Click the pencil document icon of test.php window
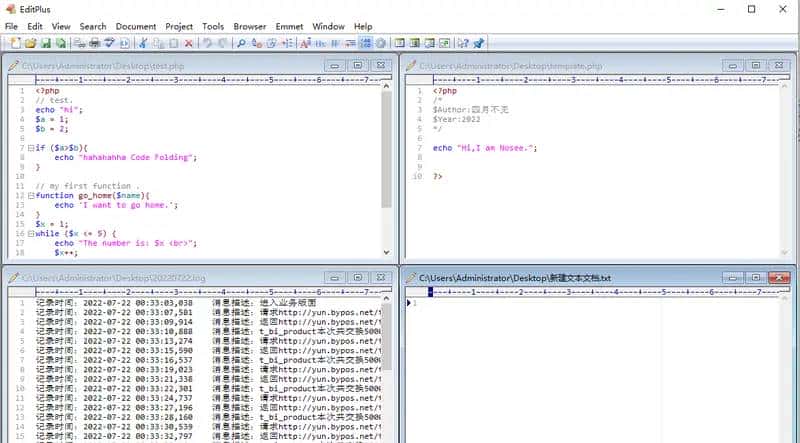The height and width of the screenshot is (443, 800). pos(13,65)
